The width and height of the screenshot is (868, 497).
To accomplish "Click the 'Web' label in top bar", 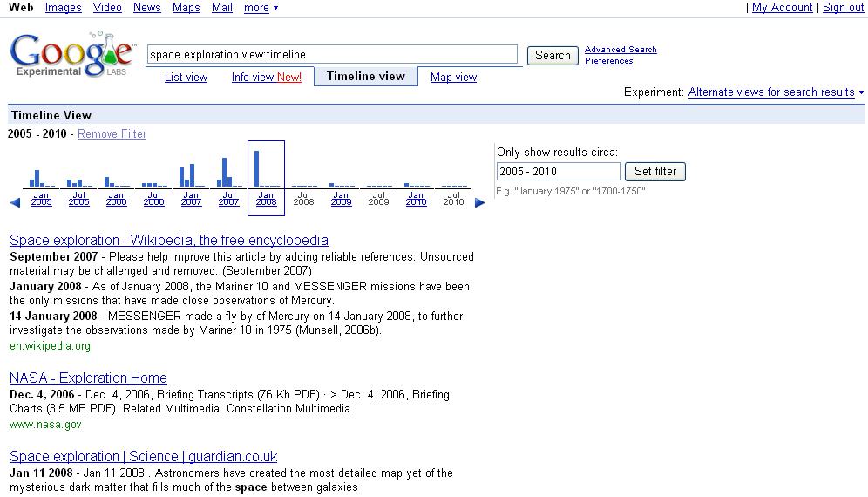I will pos(21,8).
